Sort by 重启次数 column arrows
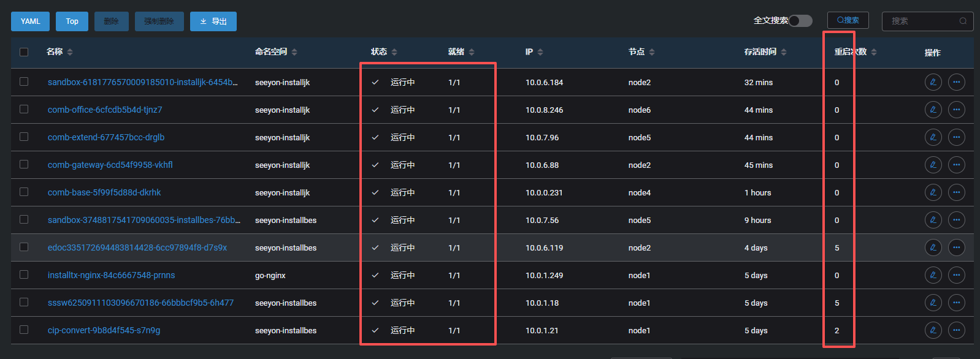980x359 pixels. (x=874, y=52)
